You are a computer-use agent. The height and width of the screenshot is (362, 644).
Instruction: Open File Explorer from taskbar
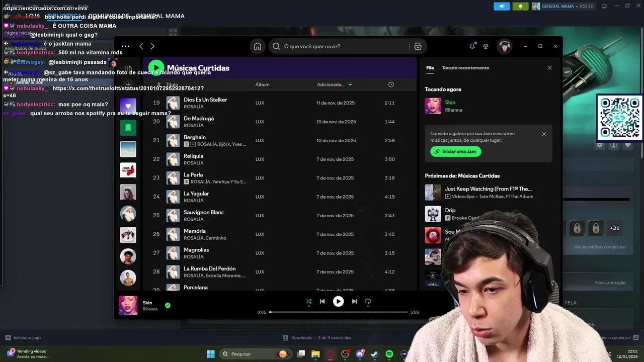coord(315,354)
